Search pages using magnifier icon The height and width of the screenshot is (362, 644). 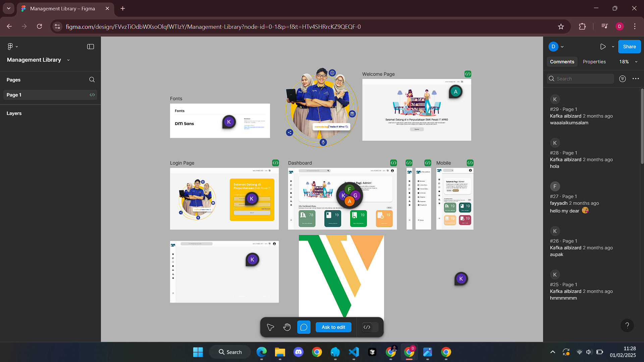tap(92, 80)
